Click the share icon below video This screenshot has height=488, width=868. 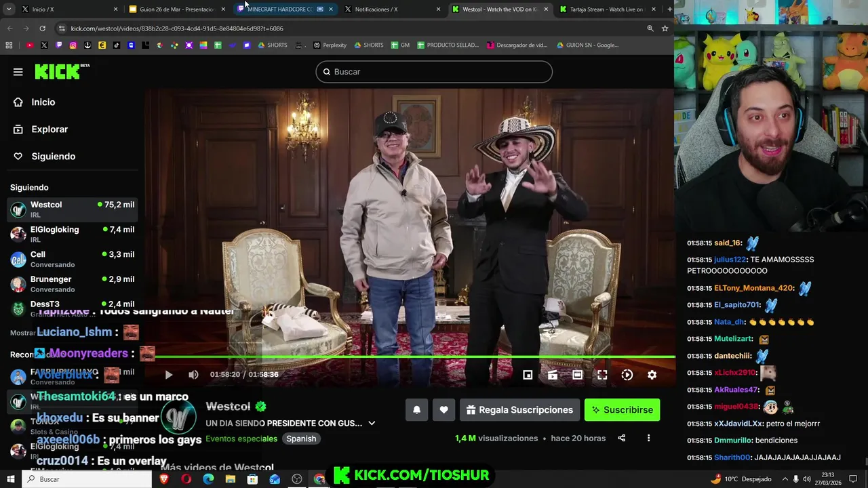622,438
